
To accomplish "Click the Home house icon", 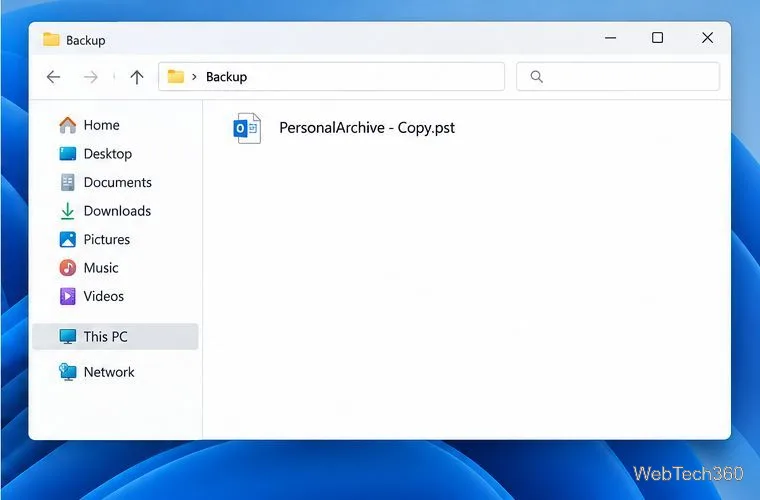I will point(67,125).
